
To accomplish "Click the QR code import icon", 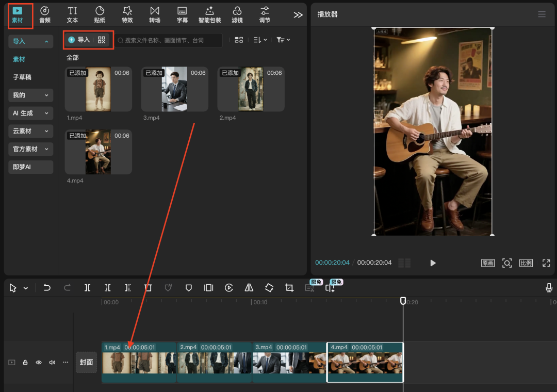I will coord(101,40).
